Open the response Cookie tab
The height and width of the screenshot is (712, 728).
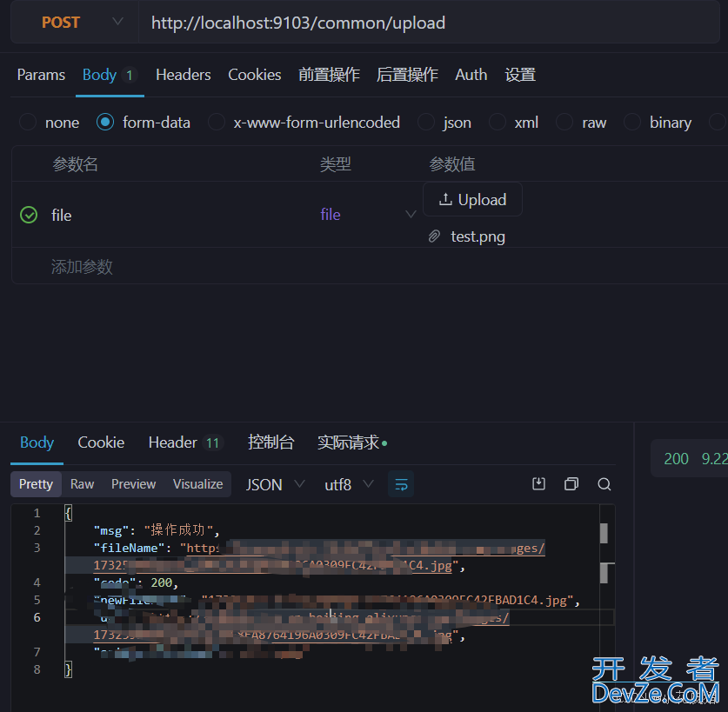point(101,443)
